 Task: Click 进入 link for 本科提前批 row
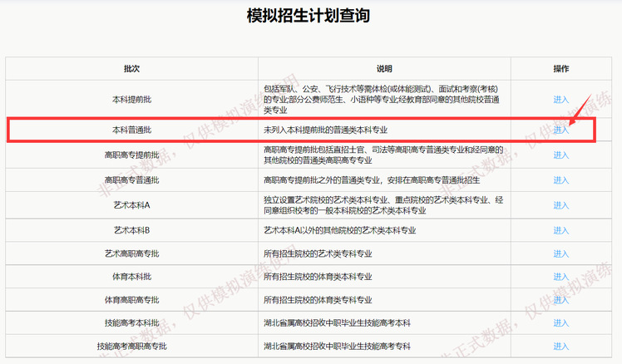point(561,99)
